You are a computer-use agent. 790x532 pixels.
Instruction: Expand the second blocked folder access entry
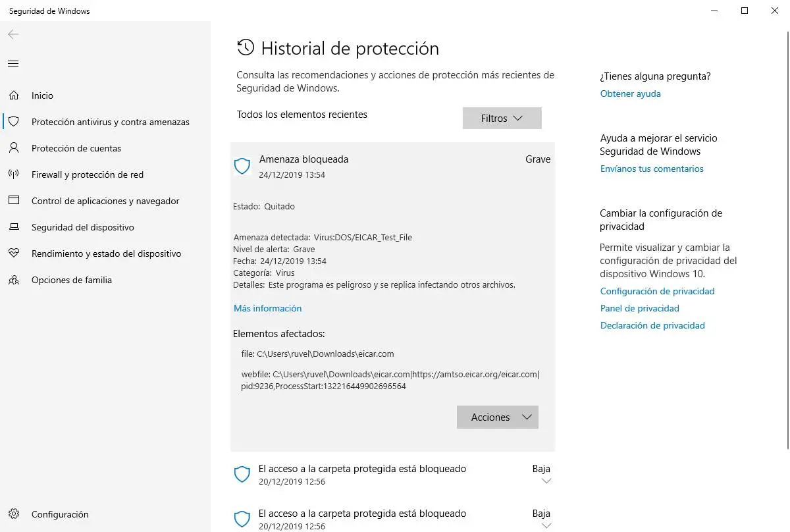coord(546,525)
